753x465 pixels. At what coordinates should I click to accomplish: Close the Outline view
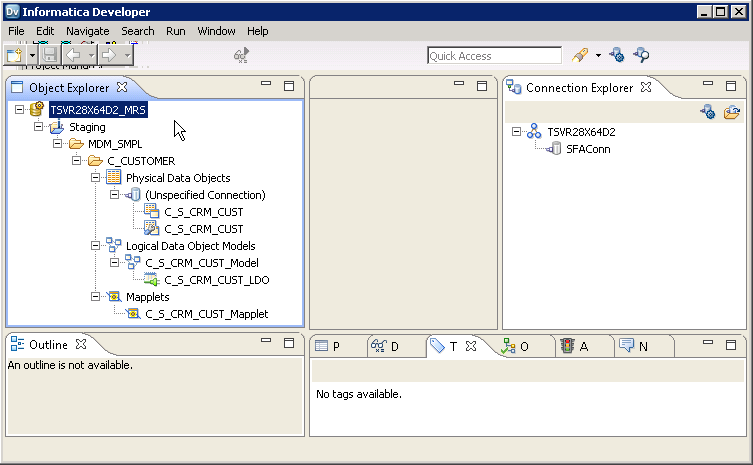81,344
